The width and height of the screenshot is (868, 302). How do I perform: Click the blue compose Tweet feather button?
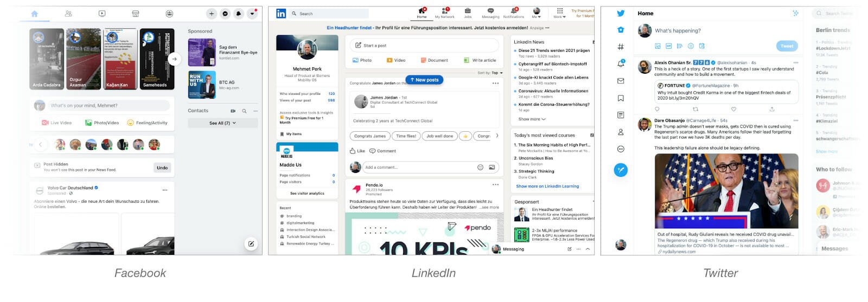(x=621, y=170)
